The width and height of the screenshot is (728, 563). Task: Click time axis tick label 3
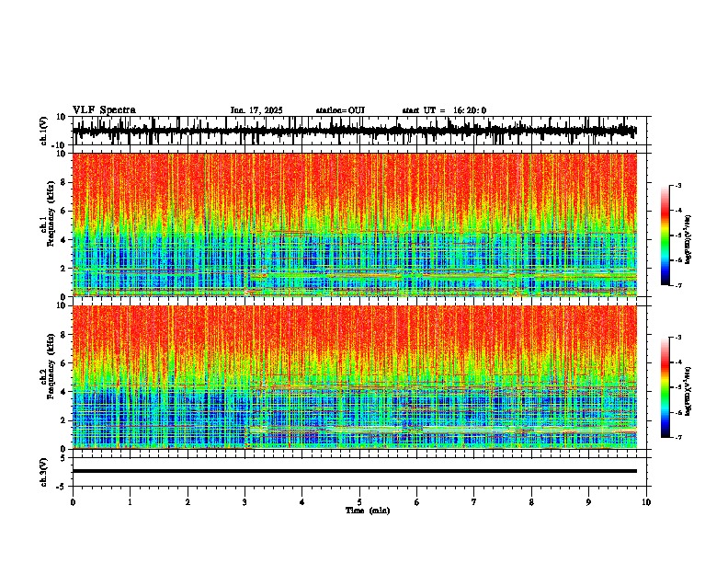(245, 502)
